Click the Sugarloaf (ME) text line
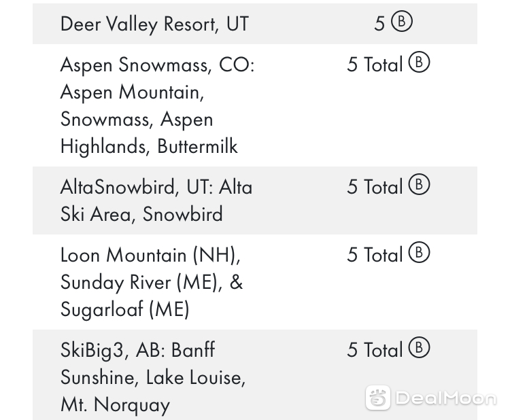510x420 pixels. coord(124,309)
